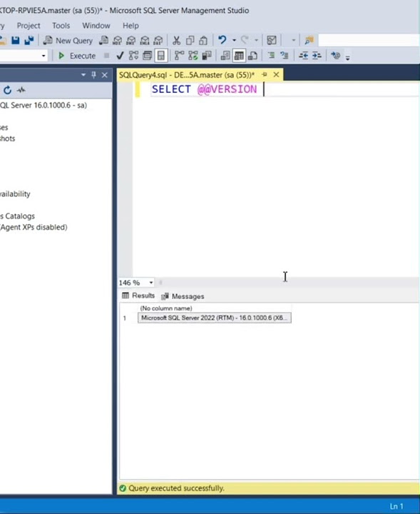Close the SQLQuery4.sql tab
This screenshot has height=514, width=420.
tap(276, 75)
